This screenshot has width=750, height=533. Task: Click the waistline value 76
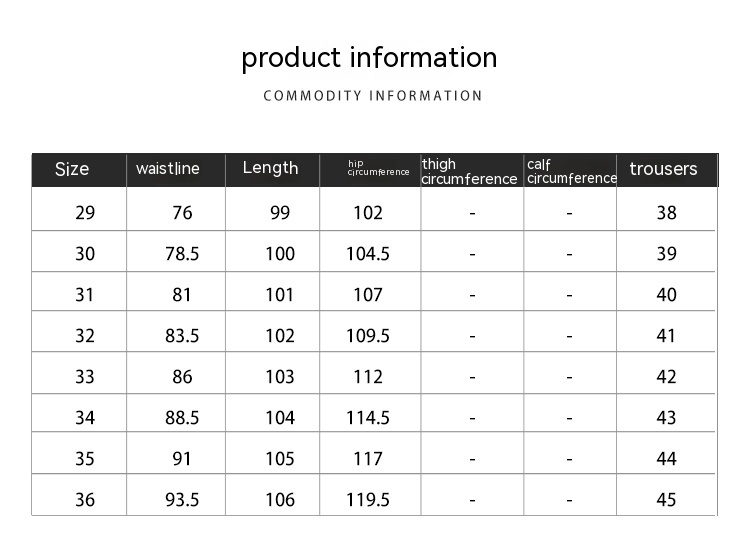tap(182, 212)
